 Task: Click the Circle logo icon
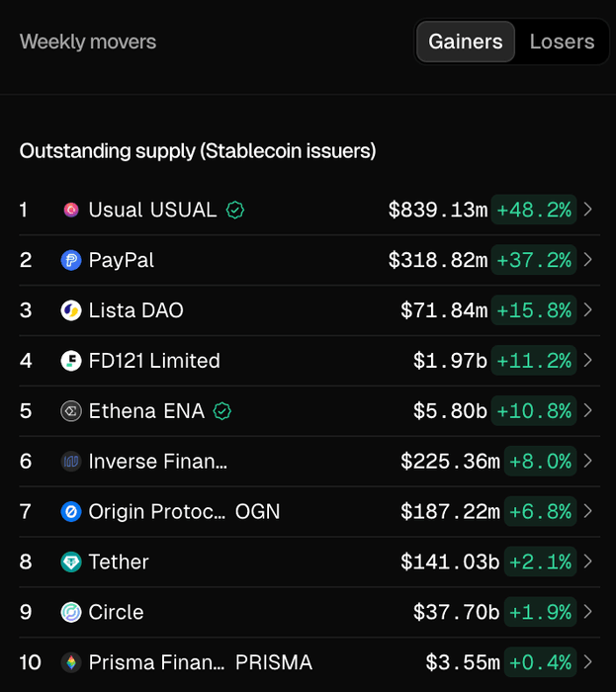tap(71, 612)
